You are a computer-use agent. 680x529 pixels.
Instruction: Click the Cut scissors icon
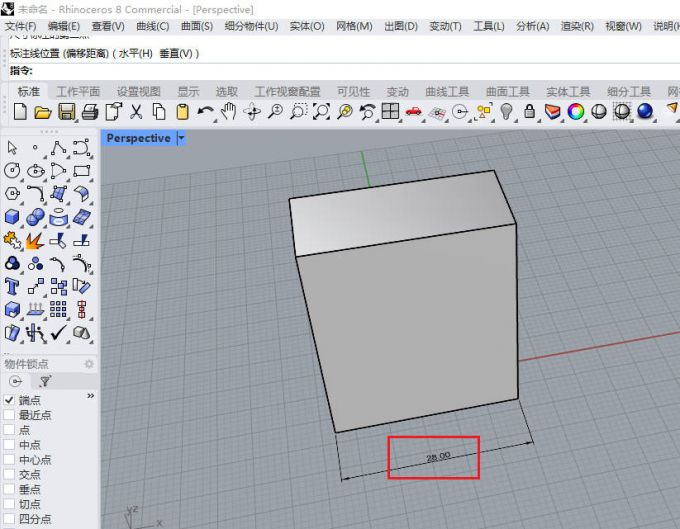coord(136,112)
